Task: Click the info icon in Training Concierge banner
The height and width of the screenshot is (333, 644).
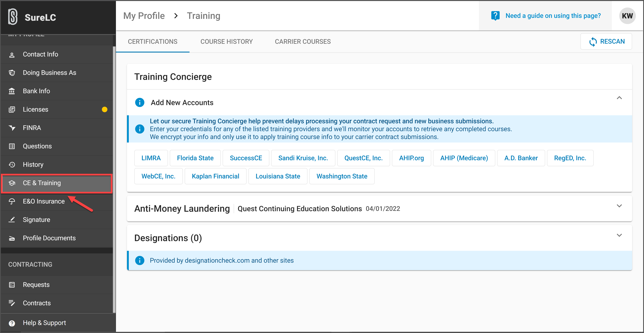Action: coord(140,129)
